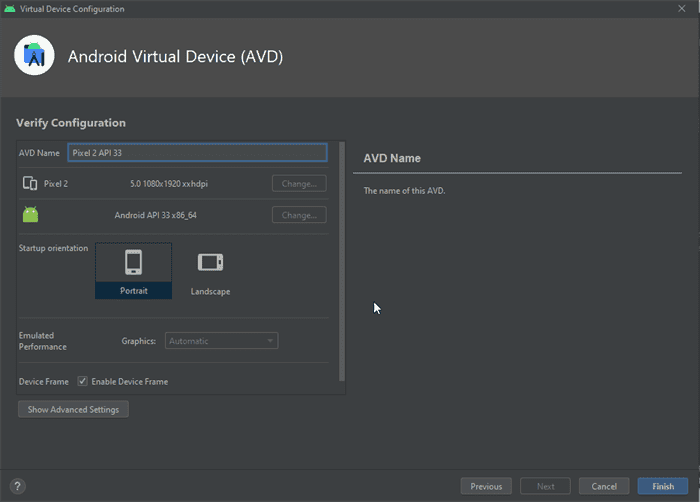The height and width of the screenshot is (502, 700).
Task: Click the Finish button
Action: pyautogui.click(x=662, y=486)
